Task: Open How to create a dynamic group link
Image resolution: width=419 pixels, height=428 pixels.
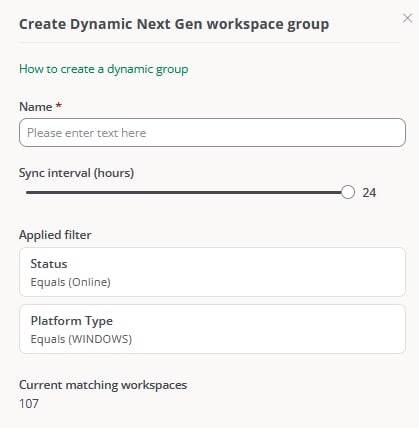Action: point(104,69)
